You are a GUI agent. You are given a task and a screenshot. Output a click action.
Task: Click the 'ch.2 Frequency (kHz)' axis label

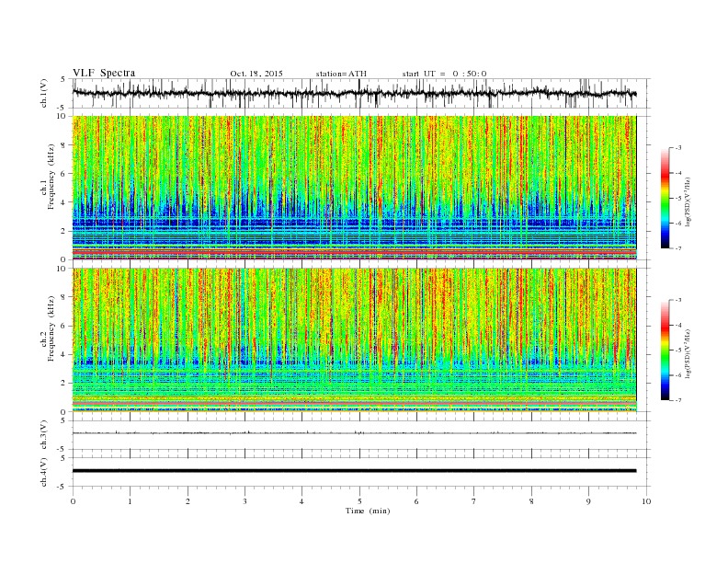coord(48,327)
